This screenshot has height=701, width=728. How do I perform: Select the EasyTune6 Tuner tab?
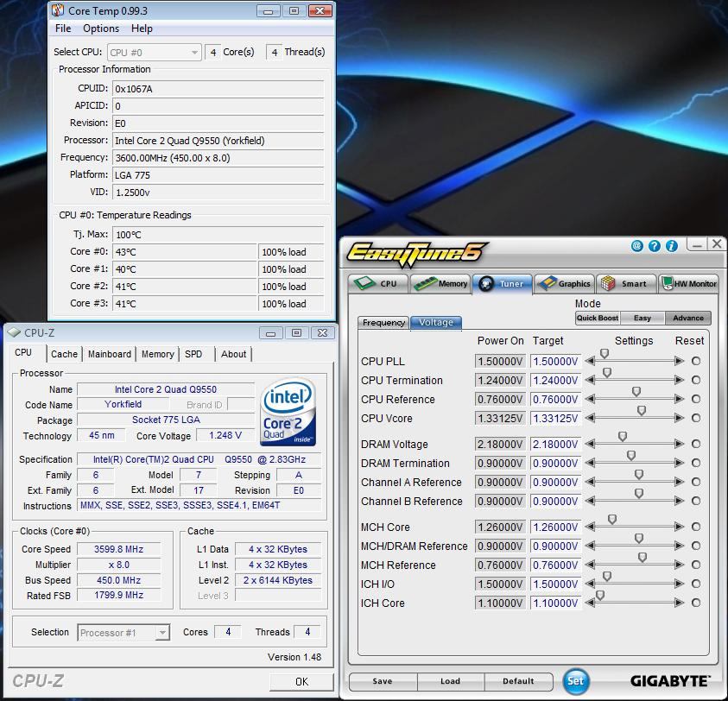coord(503,283)
